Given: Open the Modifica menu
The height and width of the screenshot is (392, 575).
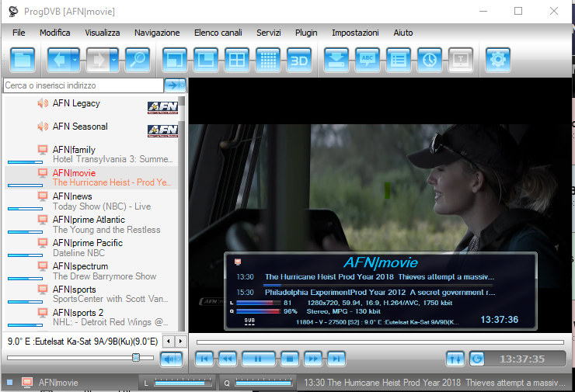Looking at the screenshot, I should point(55,33).
